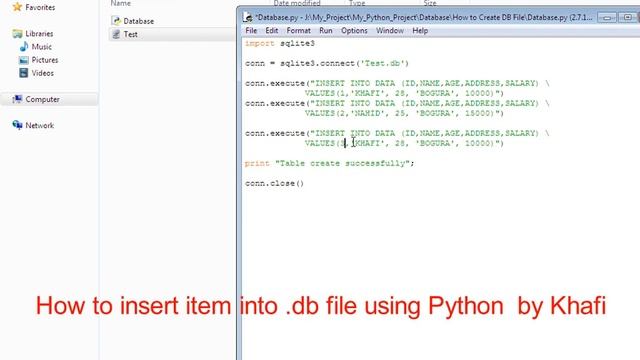Click the VALUES(2,'NAHID' line
Viewport: 640px width, 360px height.
click(x=404, y=113)
